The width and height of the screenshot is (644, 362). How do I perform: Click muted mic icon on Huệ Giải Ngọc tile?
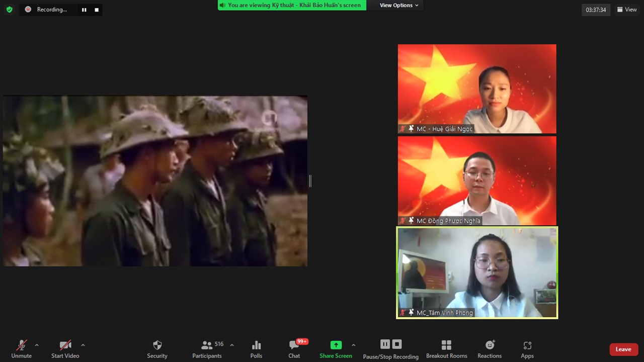403,129
